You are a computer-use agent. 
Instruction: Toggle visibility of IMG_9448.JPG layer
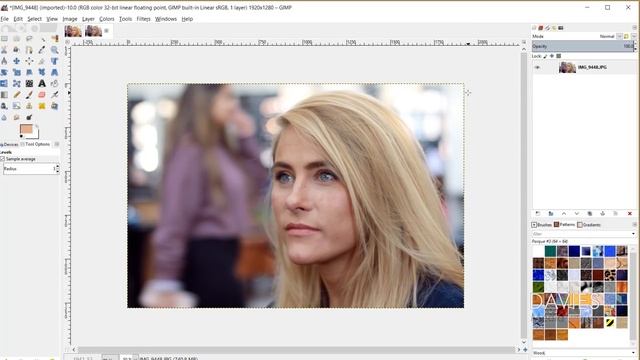[x=537, y=67]
